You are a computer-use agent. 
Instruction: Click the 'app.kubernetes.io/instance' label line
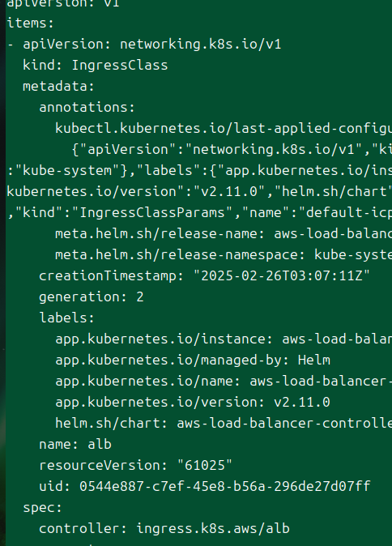224,339
